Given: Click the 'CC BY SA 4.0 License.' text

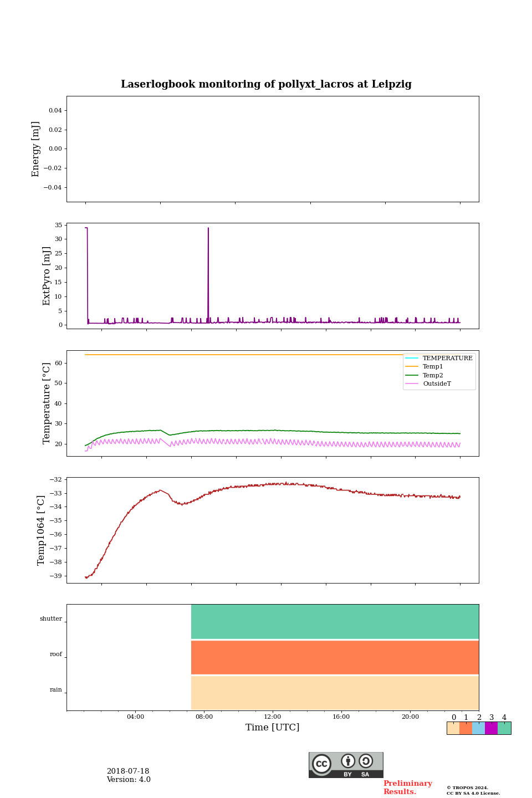Looking at the screenshot, I should coord(473,793).
